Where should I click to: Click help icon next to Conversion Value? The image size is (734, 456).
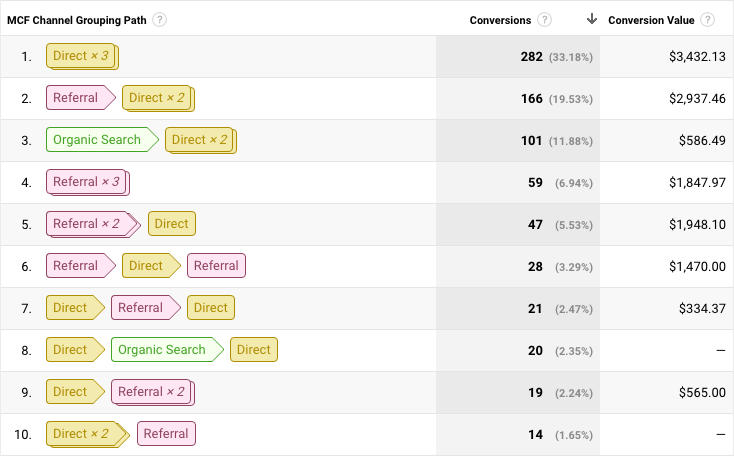coord(708,20)
